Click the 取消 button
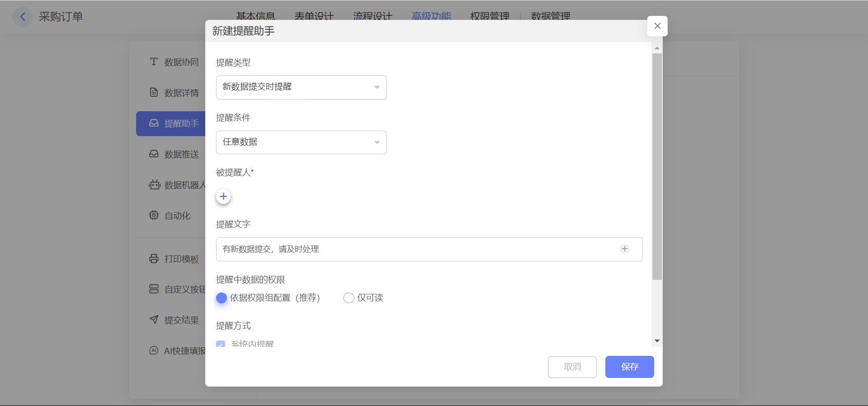The height and width of the screenshot is (406, 868). tap(572, 367)
